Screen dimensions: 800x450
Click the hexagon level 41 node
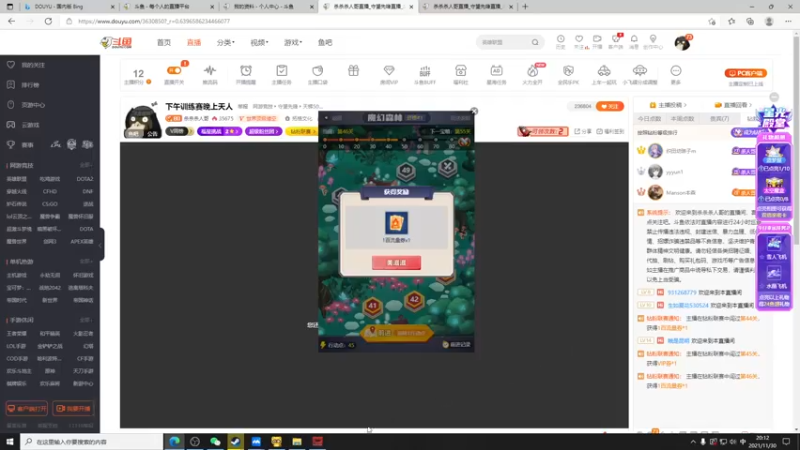(372, 306)
